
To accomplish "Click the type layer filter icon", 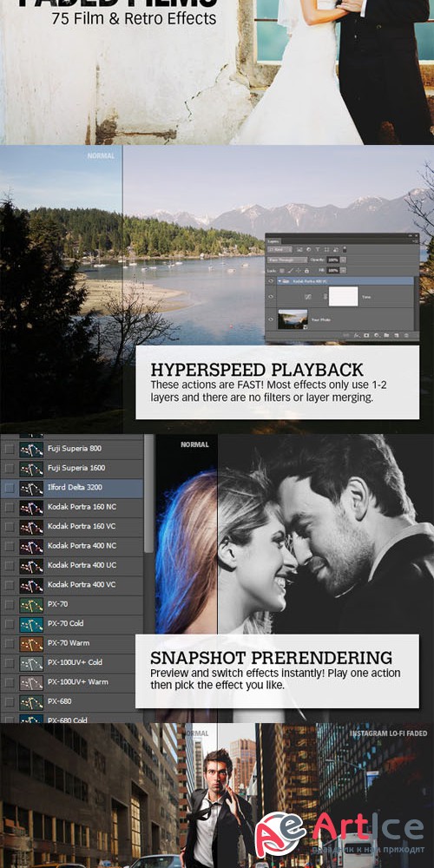I will 318,250.
